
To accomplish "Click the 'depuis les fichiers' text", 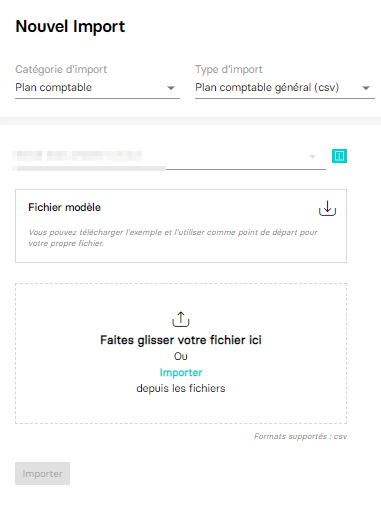I will 181,388.
